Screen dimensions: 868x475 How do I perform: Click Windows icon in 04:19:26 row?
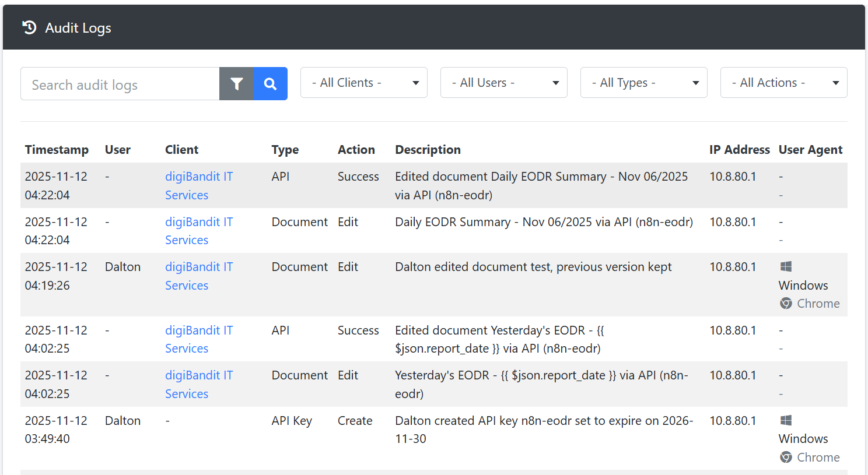click(786, 267)
